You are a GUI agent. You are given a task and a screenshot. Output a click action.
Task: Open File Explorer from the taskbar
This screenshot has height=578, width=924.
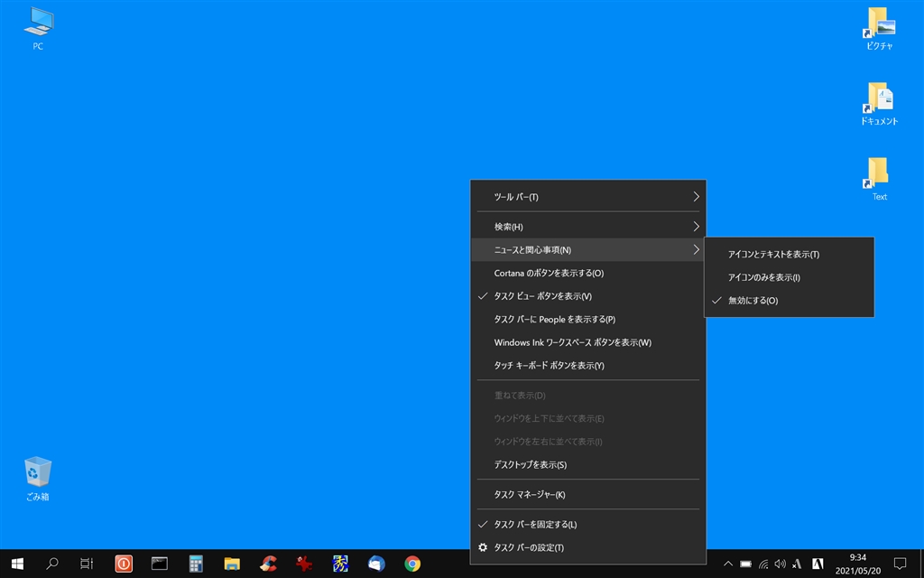point(232,564)
